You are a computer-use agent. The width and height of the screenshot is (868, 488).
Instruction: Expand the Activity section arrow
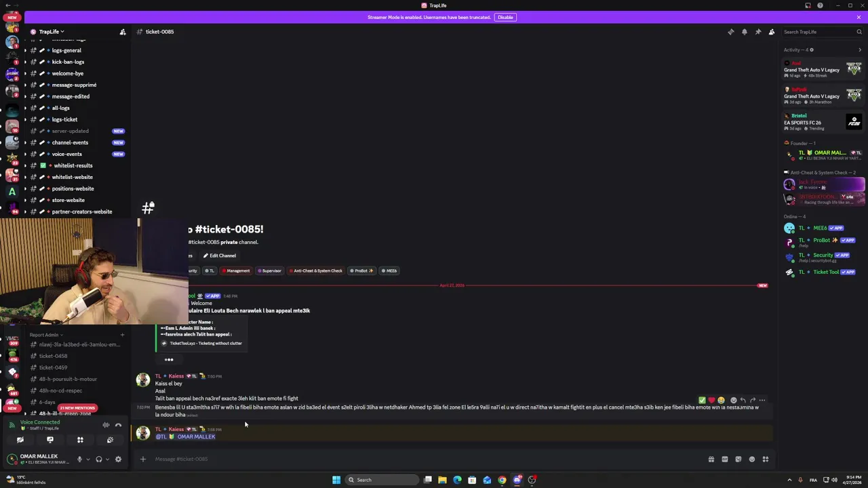click(860, 49)
